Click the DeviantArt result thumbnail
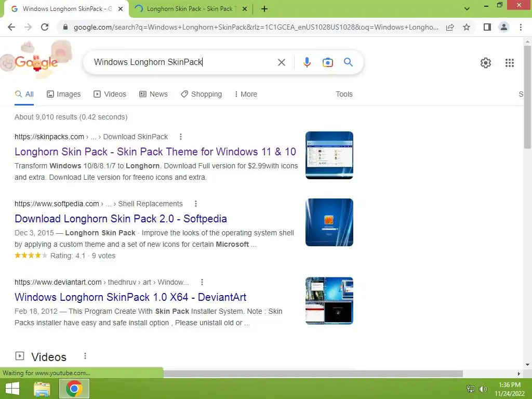 point(329,301)
